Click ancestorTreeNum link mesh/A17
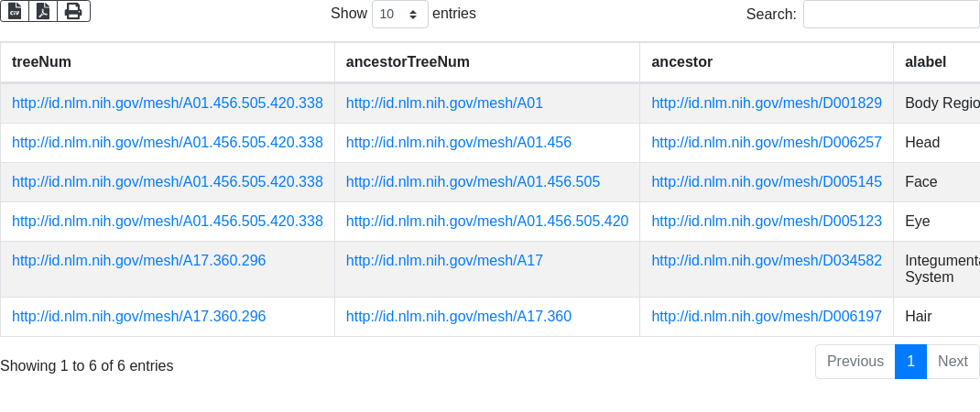 point(444,261)
